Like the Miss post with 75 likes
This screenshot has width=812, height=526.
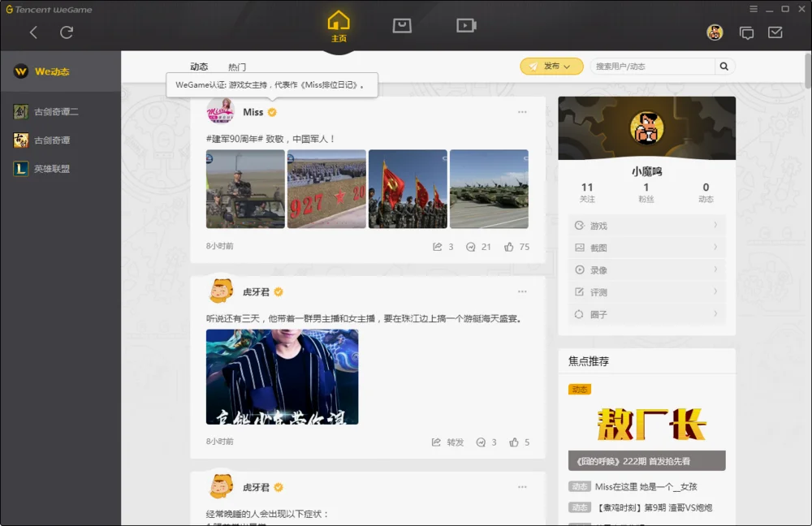pyautogui.click(x=516, y=247)
